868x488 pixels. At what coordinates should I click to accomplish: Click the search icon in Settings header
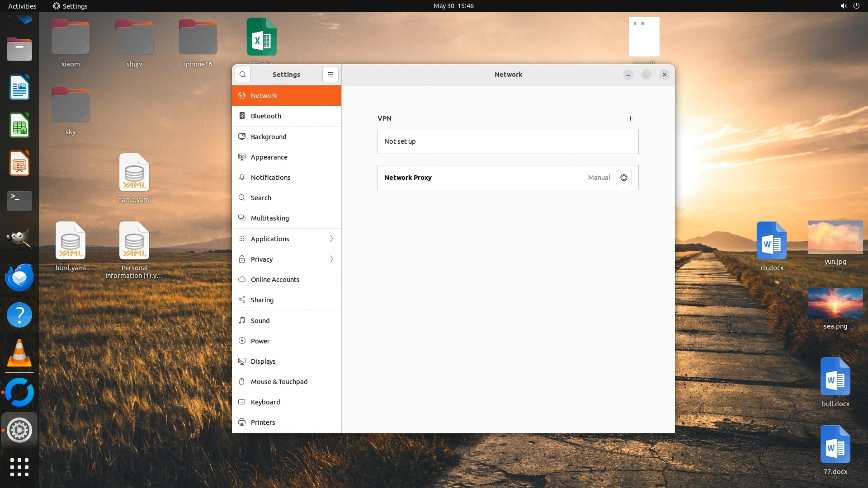pyautogui.click(x=243, y=75)
